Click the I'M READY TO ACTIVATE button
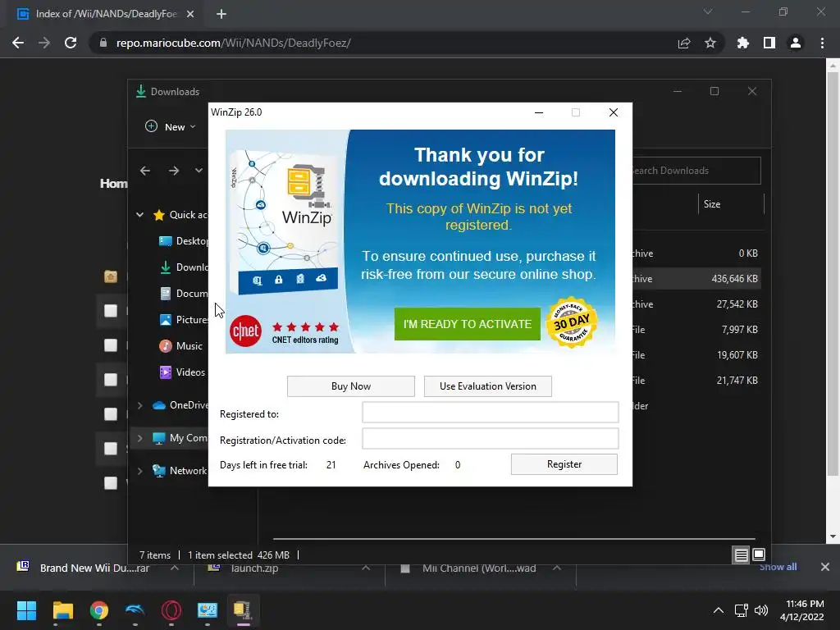This screenshot has width=840, height=630. pos(467,324)
